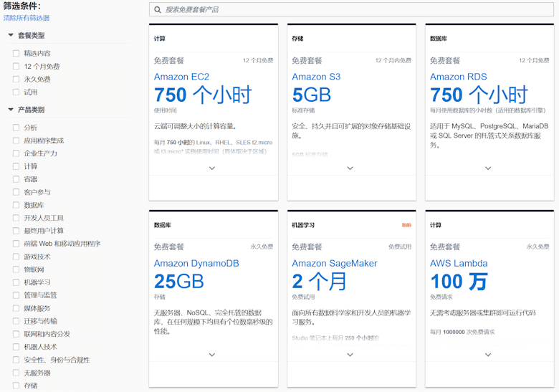Check the 管理与监管 checkbox

[x=16, y=295]
